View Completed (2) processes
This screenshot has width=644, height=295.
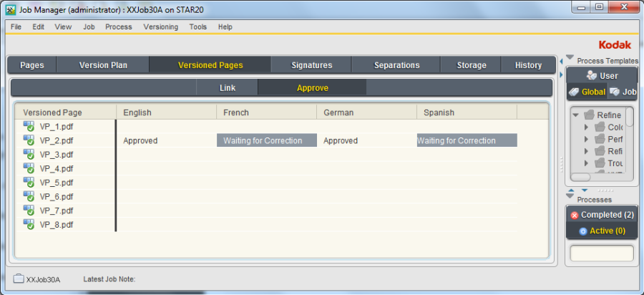pos(602,215)
